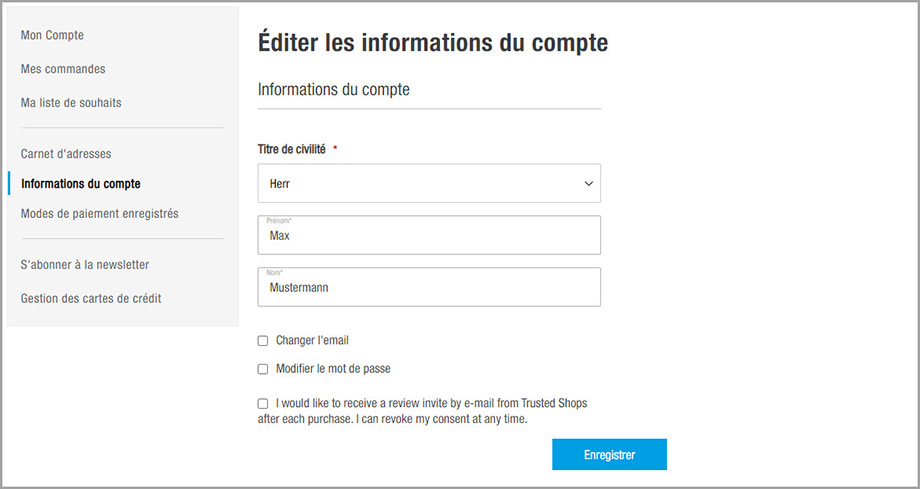Tick the Changer l'email checkbox
The width and height of the screenshot is (920, 489).
coord(263,341)
